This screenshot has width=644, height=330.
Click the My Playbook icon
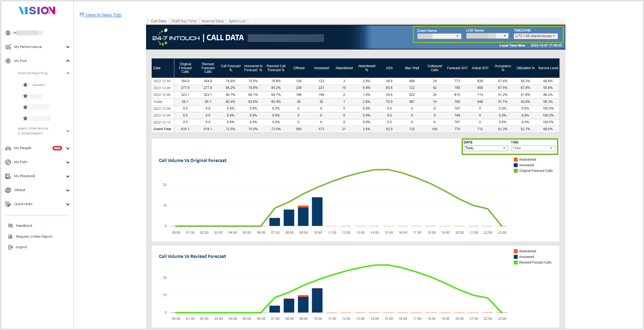[x=8, y=176]
